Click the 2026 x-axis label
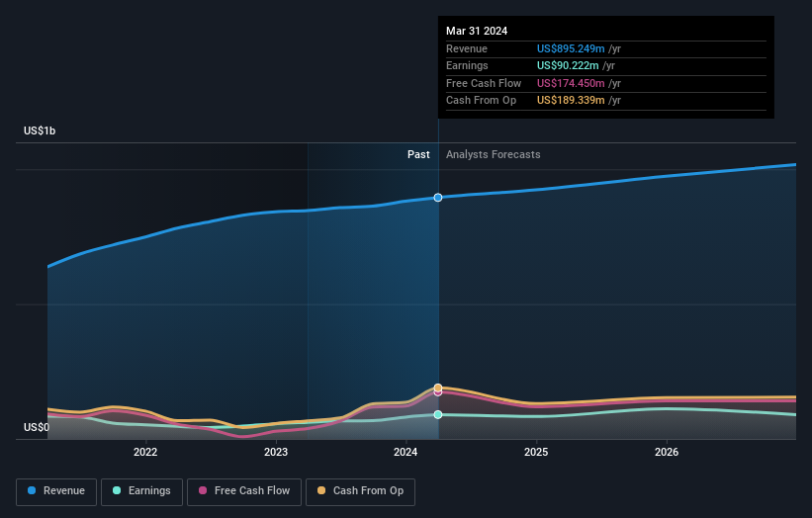The height and width of the screenshot is (518, 812). [667, 453]
